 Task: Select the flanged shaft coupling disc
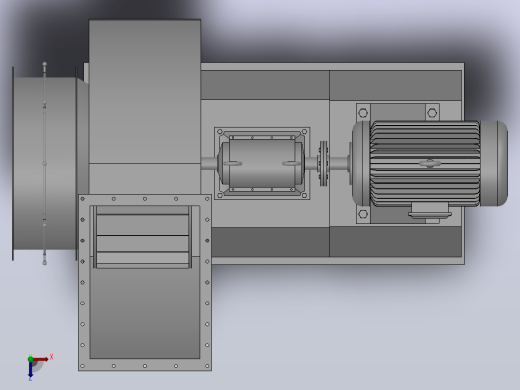coord(323,163)
